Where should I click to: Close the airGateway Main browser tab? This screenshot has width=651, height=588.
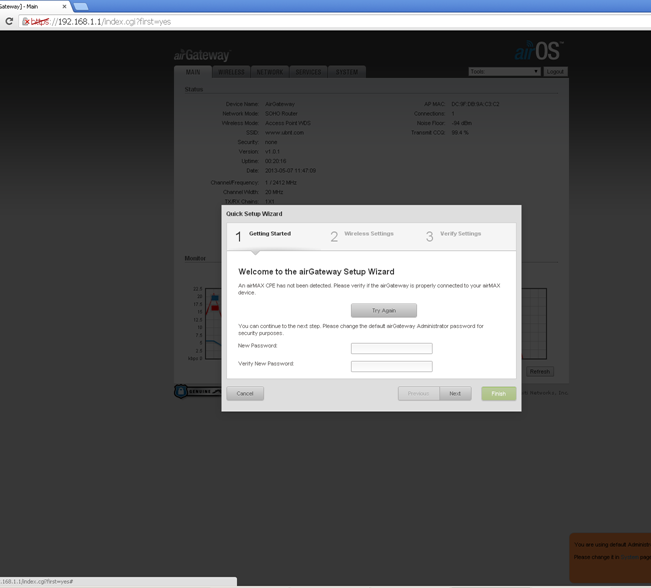64,6
